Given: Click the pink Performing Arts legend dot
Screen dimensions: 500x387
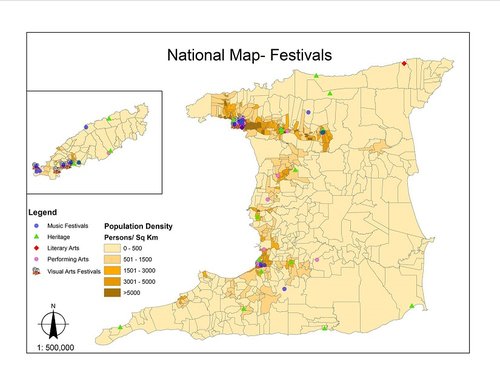Looking at the screenshot, I should pyautogui.click(x=37, y=259).
